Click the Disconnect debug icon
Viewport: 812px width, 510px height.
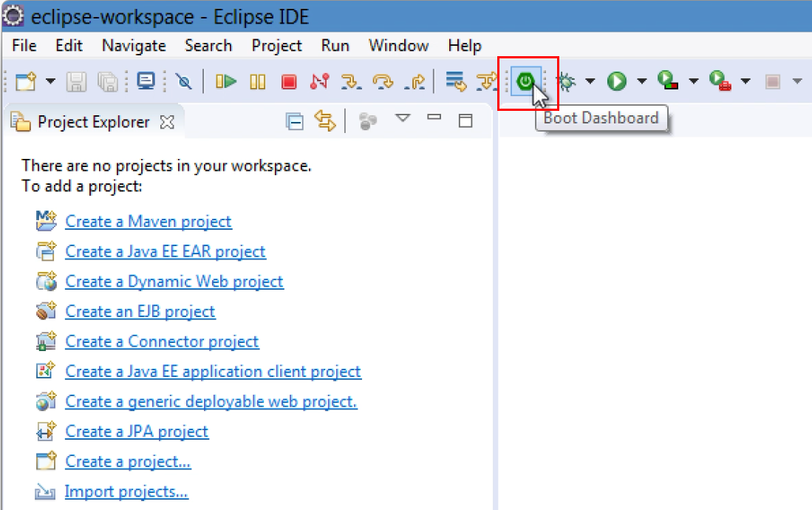click(319, 82)
